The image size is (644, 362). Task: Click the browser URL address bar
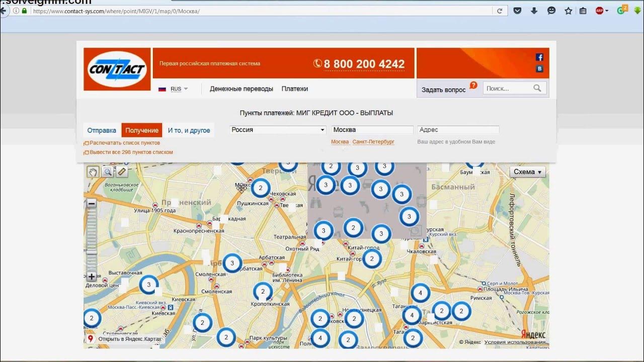(x=262, y=11)
